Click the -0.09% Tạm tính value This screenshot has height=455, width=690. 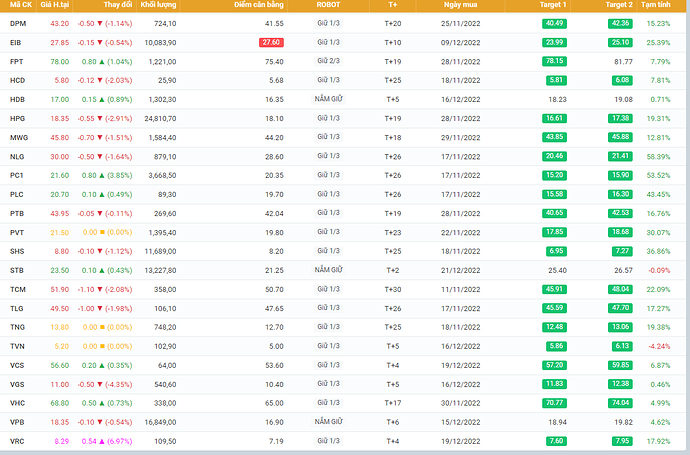pos(659,270)
